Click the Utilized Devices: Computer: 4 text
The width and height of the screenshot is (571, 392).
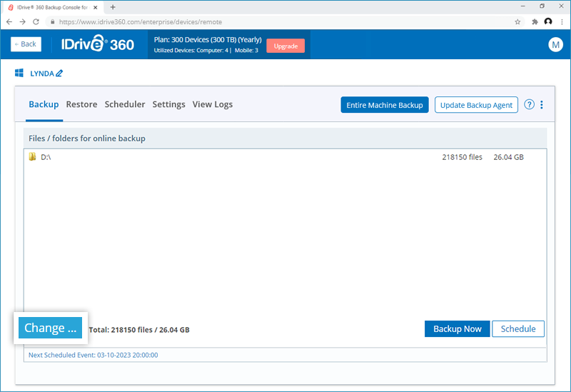pos(191,50)
